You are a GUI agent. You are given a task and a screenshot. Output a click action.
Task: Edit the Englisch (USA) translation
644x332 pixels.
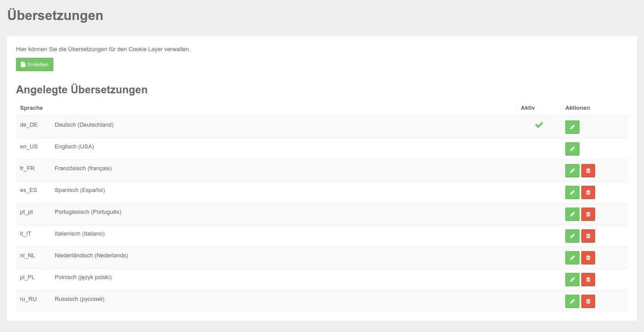[x=572, y=149]
